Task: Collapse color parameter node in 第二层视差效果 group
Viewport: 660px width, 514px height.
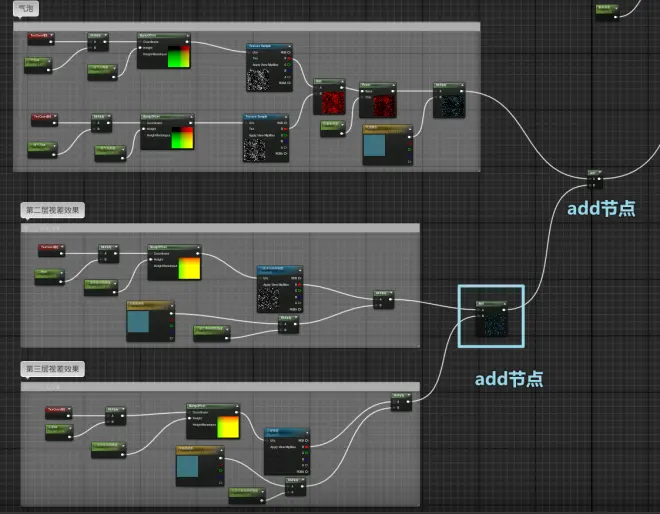Action: (x=171, y=304)
